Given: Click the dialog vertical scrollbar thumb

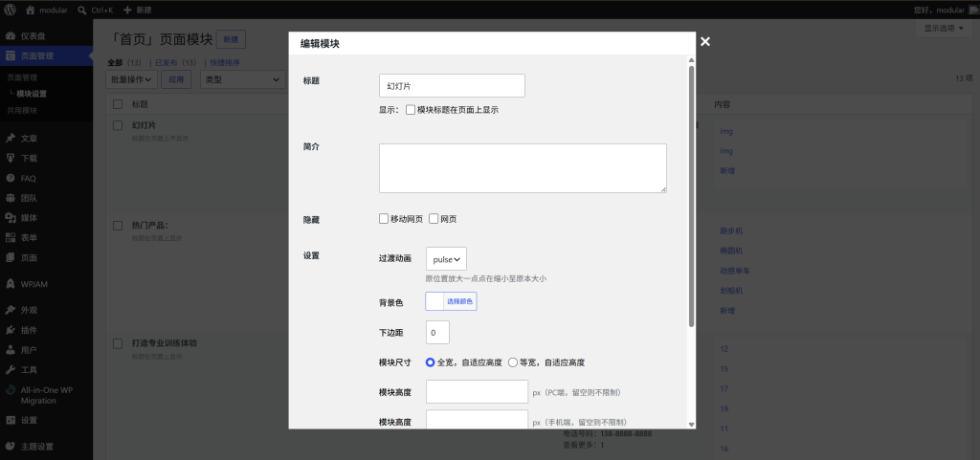Looking at the screenshot, I should pyautogui.click(x=691, y=197).
